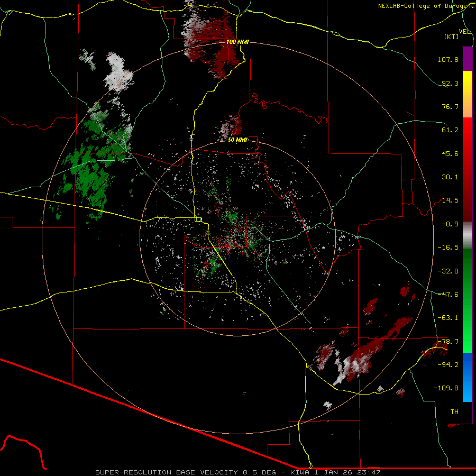This screenshot has height=476, width=476.
Task: Click the -63.1 legend value
Action: point(448,318)
